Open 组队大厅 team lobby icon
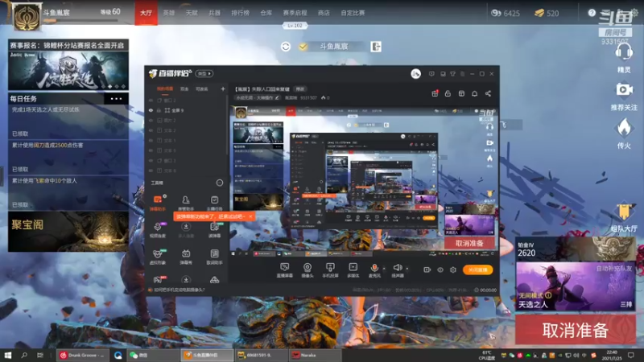This screenshot has width=644, height=362. click(x=623, y=212)
